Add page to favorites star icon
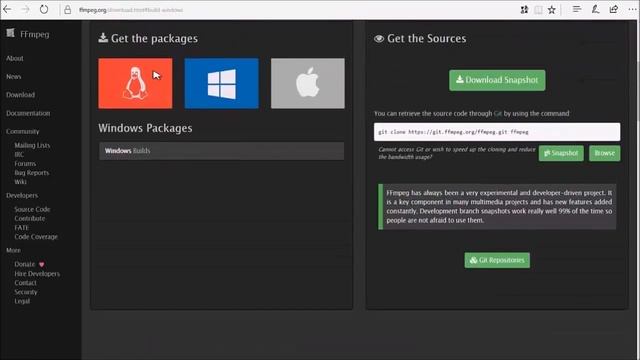Image resolution: width=640 pixels, height=360 pixels. 552,10
